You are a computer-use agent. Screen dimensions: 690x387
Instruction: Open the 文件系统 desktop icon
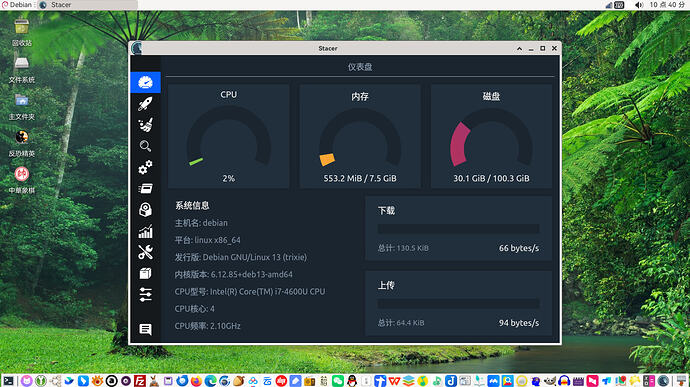click(x=22, y=70)
